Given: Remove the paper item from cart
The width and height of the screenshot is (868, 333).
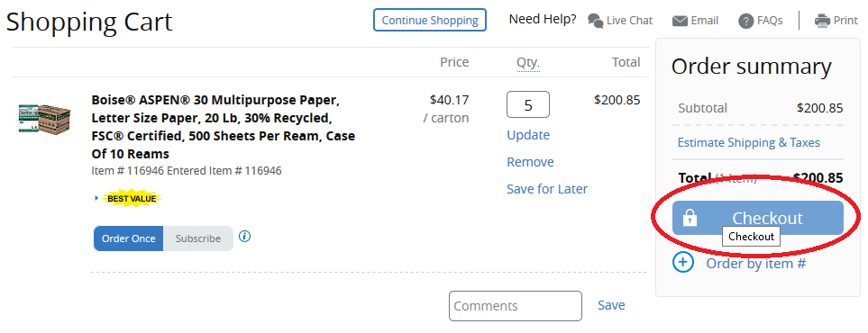Looking at the screenshot, I should pyautogui.click(x=530, y=162).
